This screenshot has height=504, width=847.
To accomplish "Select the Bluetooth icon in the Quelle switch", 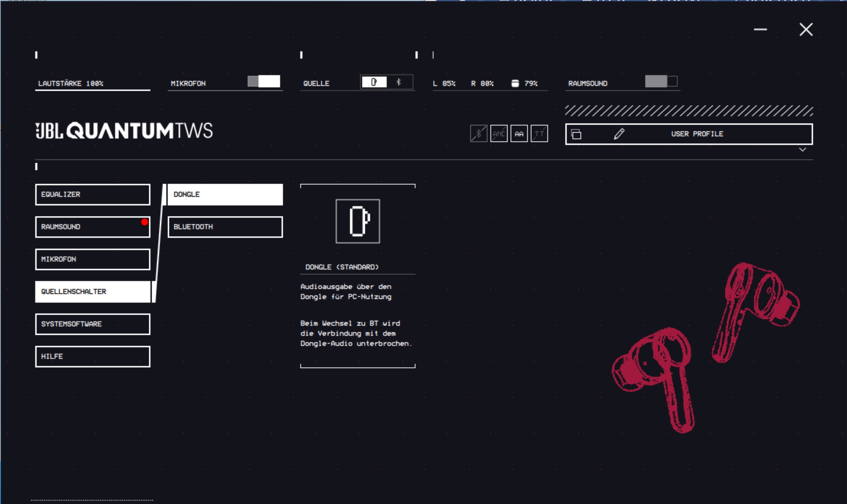I will click(x=399, y=82).
